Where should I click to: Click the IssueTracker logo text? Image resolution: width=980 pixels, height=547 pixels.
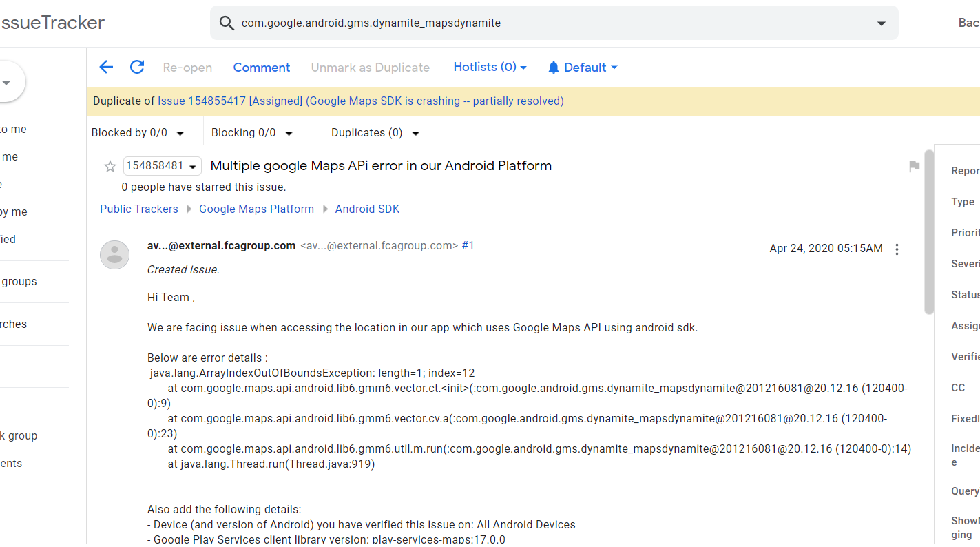[x=52, y=23]
